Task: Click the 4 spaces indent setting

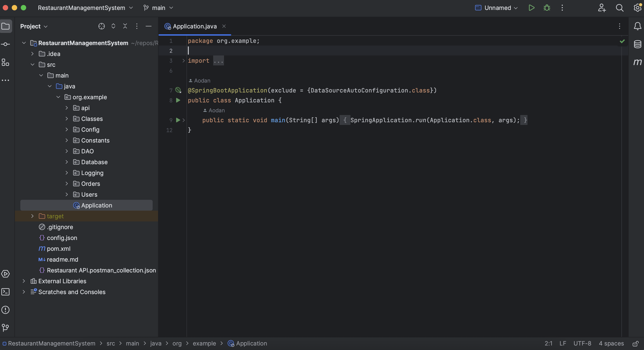Action: [611, 343]
